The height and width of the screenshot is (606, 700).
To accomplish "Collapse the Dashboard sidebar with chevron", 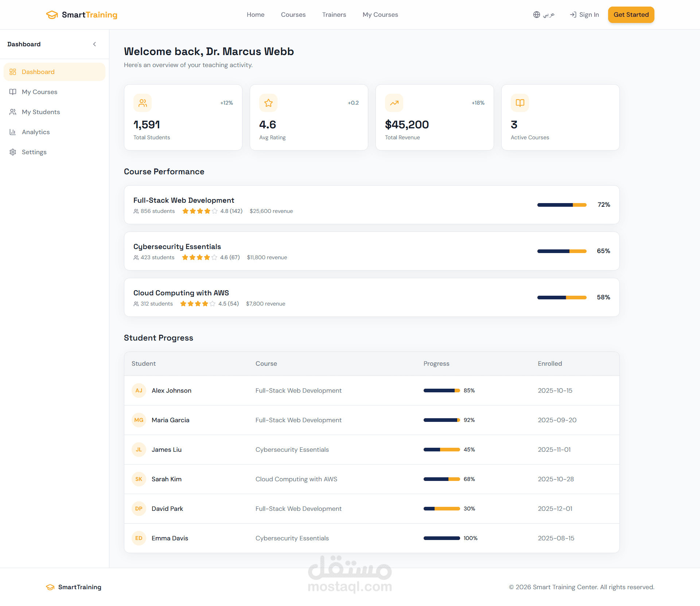I will [94, 44].
